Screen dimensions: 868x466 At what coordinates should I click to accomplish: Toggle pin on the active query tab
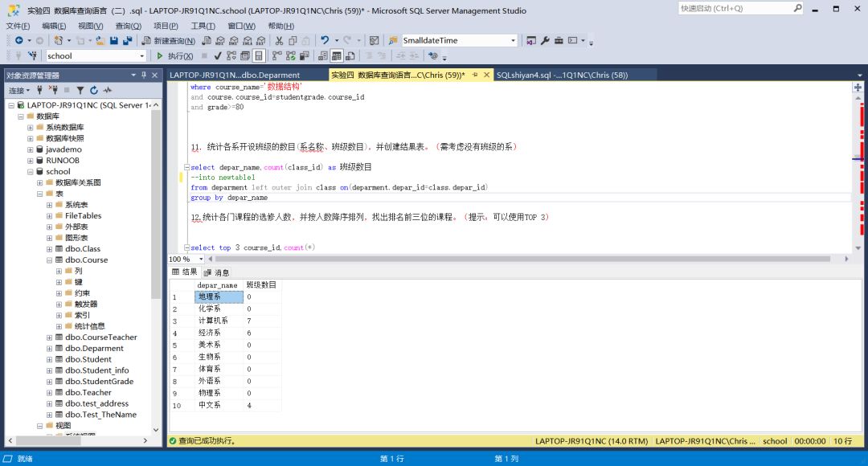(x=475, y=75)
